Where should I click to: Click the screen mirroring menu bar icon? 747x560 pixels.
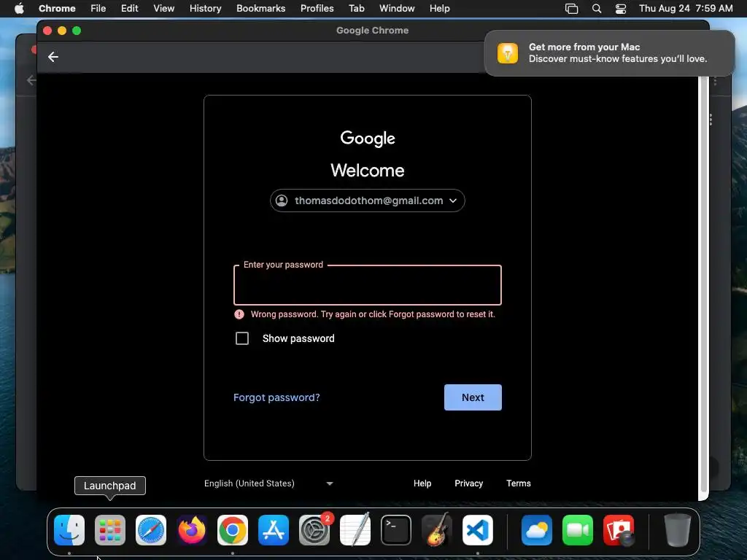(x=571, y=9)
